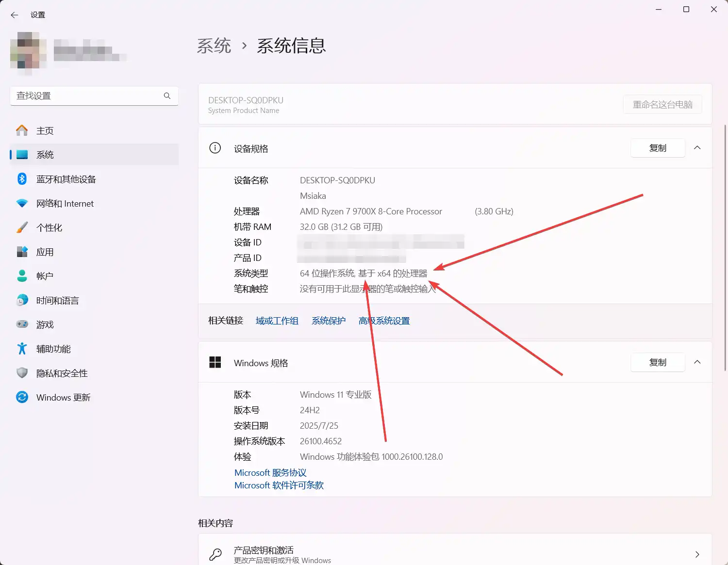Click the 辅助功能 accessibility icon

click(22, 349)
